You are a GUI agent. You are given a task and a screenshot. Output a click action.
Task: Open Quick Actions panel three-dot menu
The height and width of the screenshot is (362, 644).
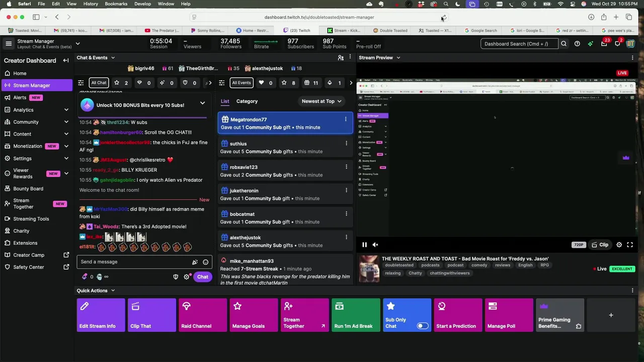[632, 291]
